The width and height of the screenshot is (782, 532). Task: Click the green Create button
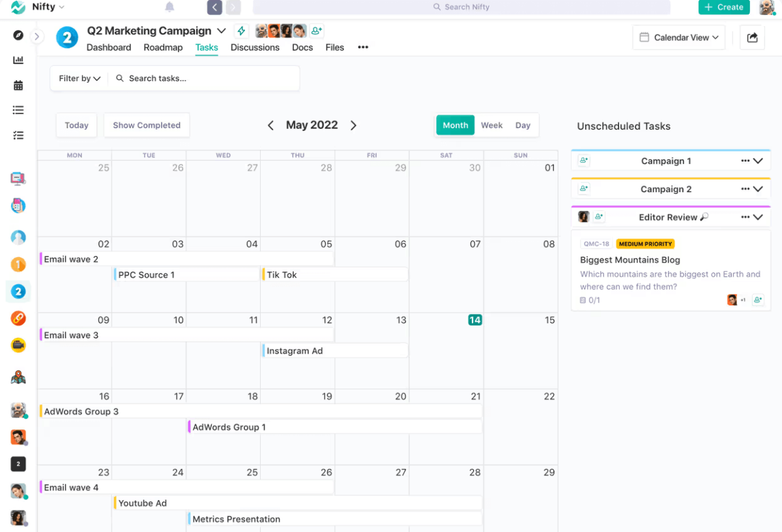pos(723,7)
